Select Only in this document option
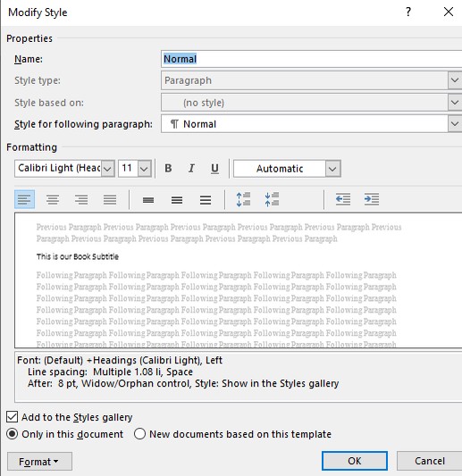 click(13, 434)
